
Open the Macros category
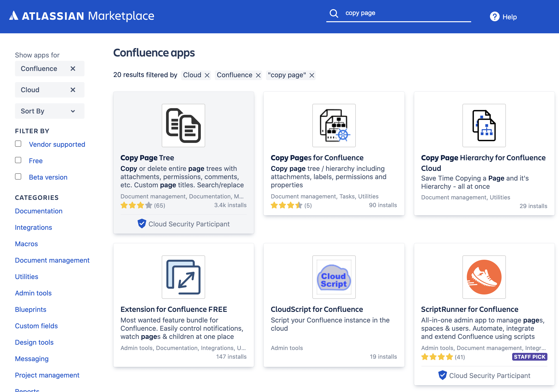click(26, 244)
